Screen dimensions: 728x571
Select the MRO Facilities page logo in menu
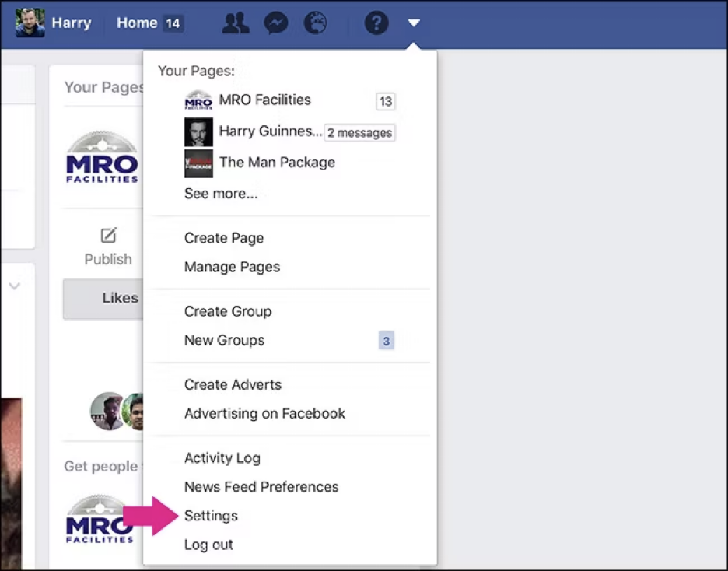198,100
